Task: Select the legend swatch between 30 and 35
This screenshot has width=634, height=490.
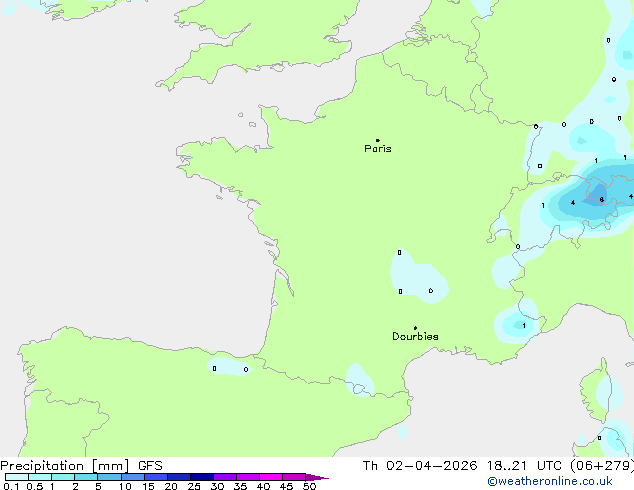Action: [225, 477]
